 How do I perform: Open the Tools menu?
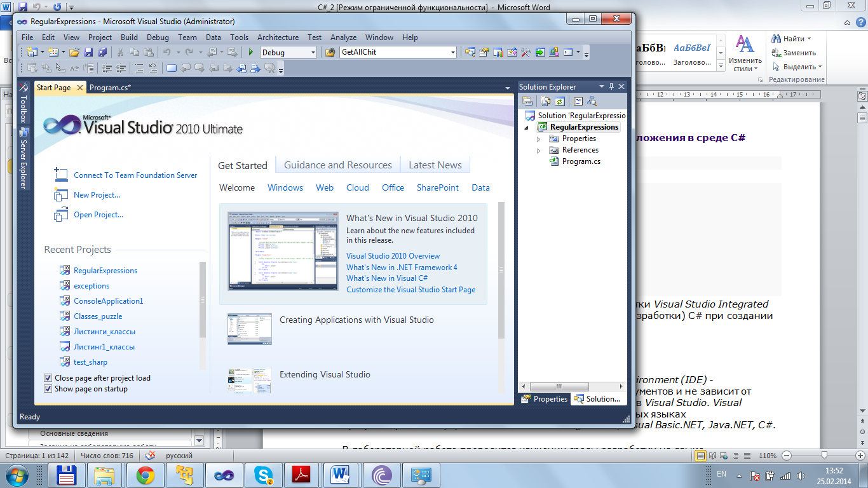coord(239,37)
